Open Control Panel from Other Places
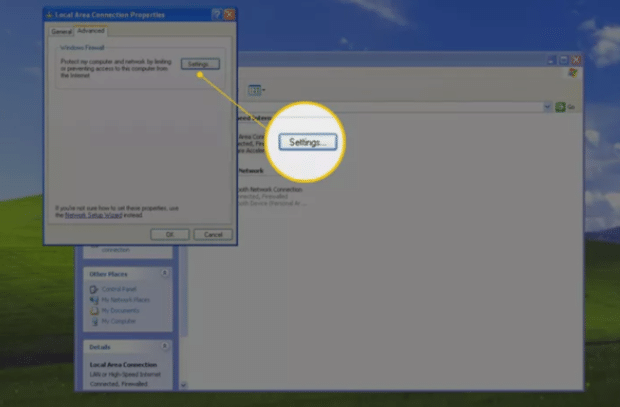This screenshot has height=407, width=620. click(x=119, y=289)
